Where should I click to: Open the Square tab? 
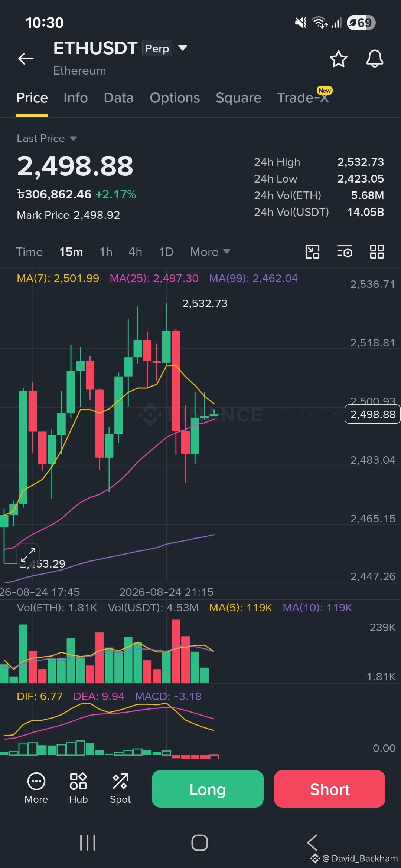tap(238, 98)
